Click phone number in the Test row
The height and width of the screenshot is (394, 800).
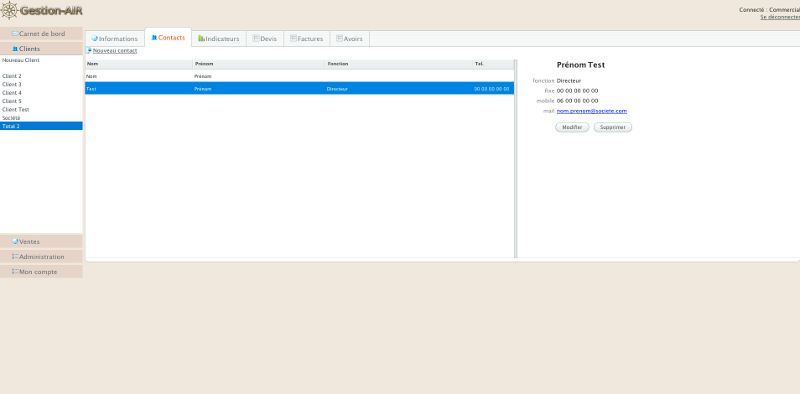pyautogui.click(x=492, y=89)
